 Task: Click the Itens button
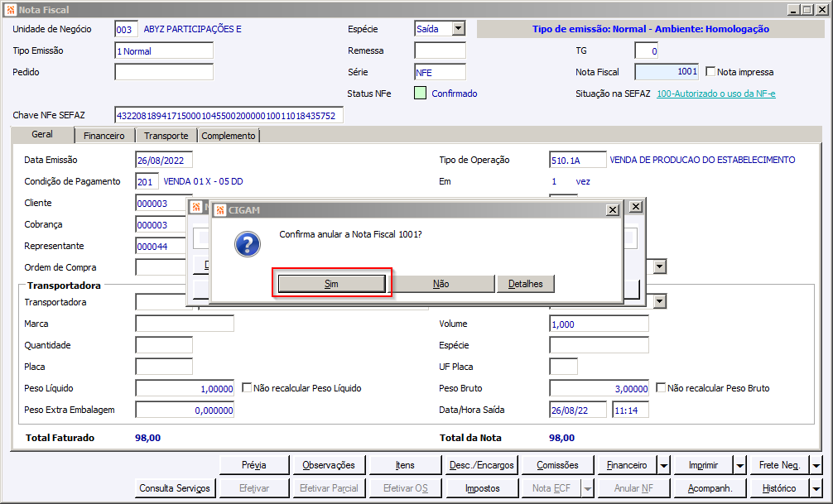click(405, 465)
